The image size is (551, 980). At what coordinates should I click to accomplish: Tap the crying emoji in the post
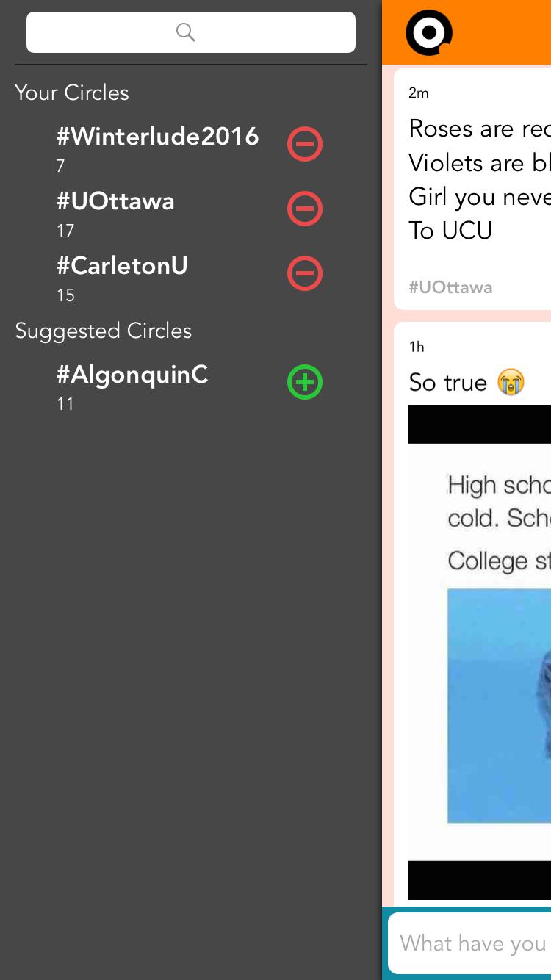(x=511, y=382)
